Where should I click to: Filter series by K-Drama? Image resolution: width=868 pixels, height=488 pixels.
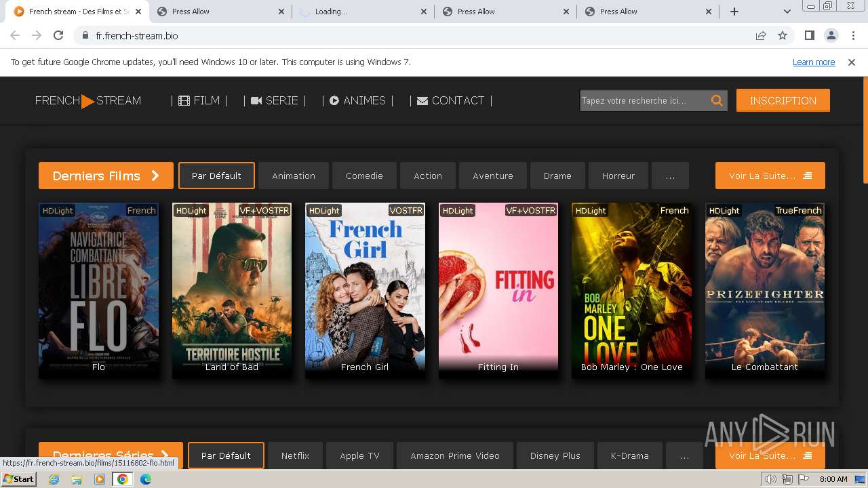pos(630,455)
